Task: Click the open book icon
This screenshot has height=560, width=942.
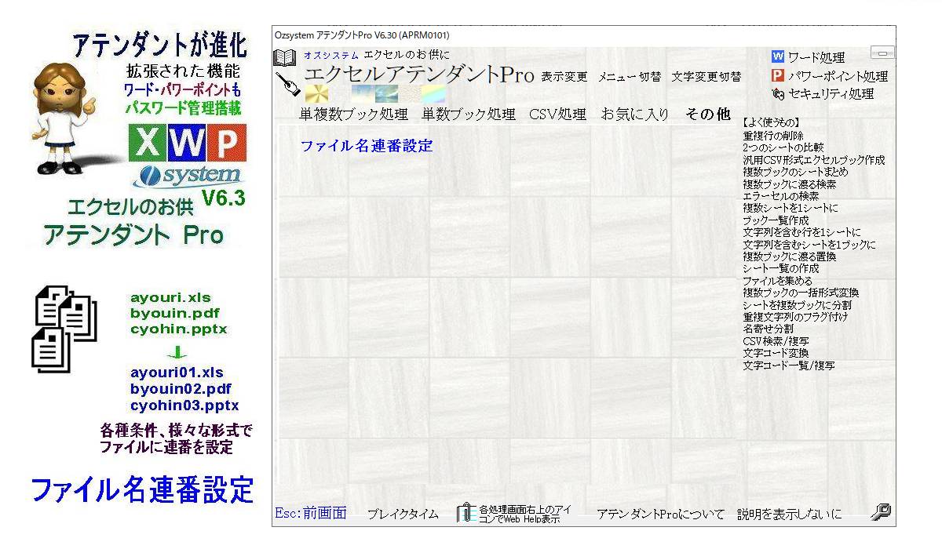Action: [x=283, y=58]
